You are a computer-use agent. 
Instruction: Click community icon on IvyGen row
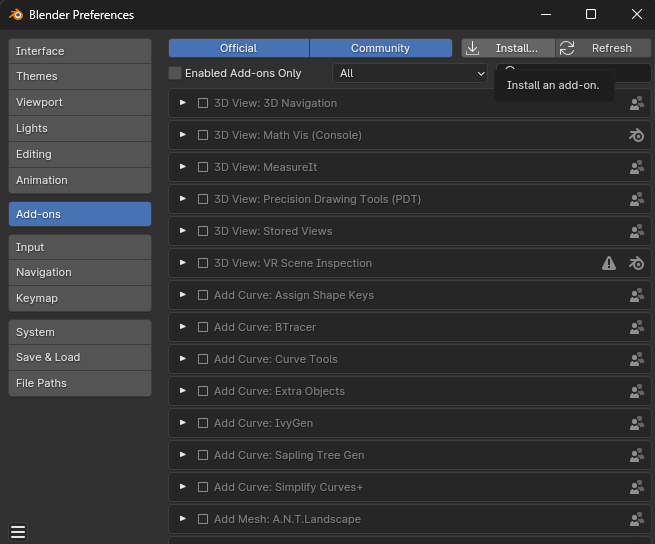point(637,423)
